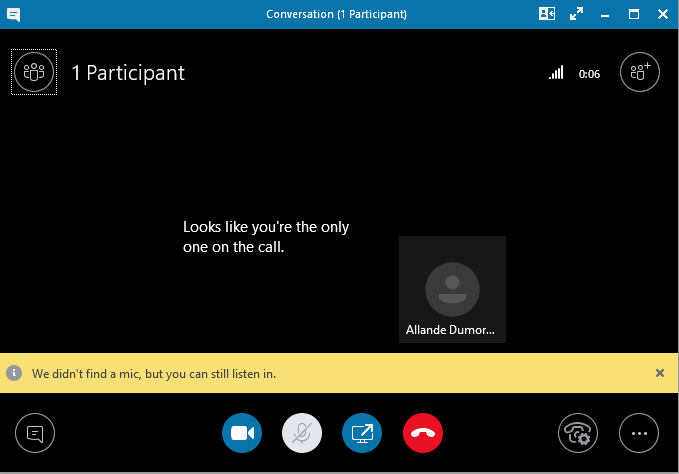Open the more options ellipsis menu
The width and height of the screenshot is (679, 474).
639,433
